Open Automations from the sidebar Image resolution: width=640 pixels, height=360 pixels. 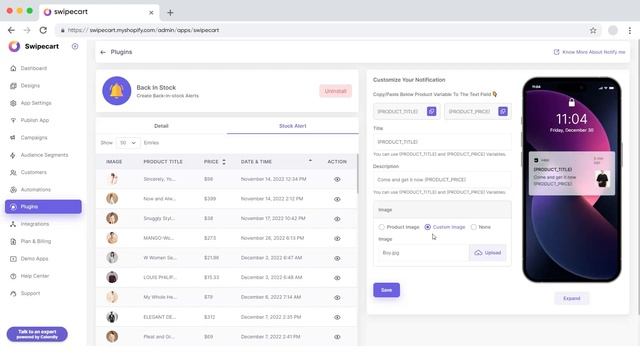(x=31, y=189)
